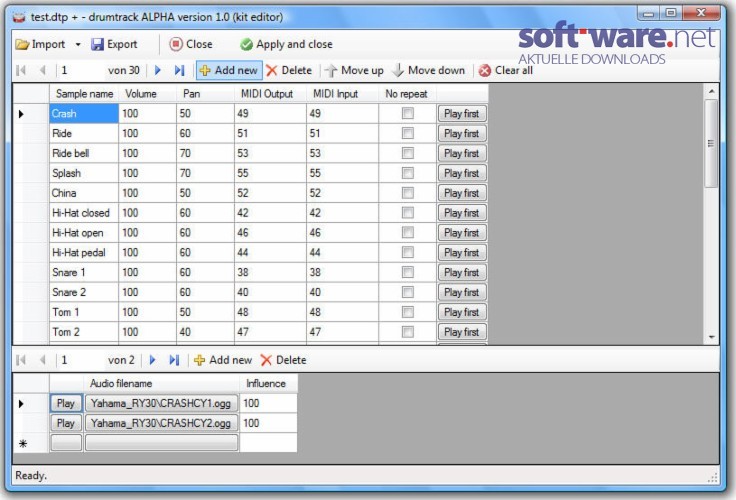Click the Export floppy disk icon

(x=97, y=45)
